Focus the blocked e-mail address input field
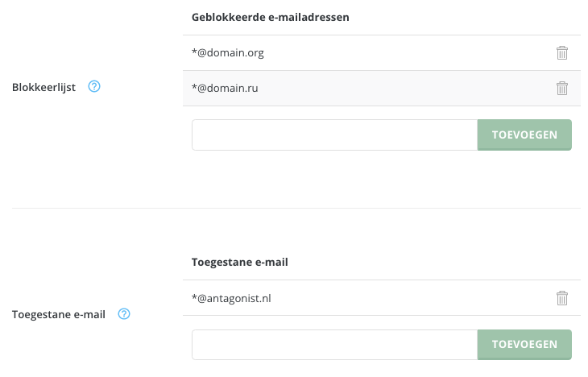 click(334, 135)
